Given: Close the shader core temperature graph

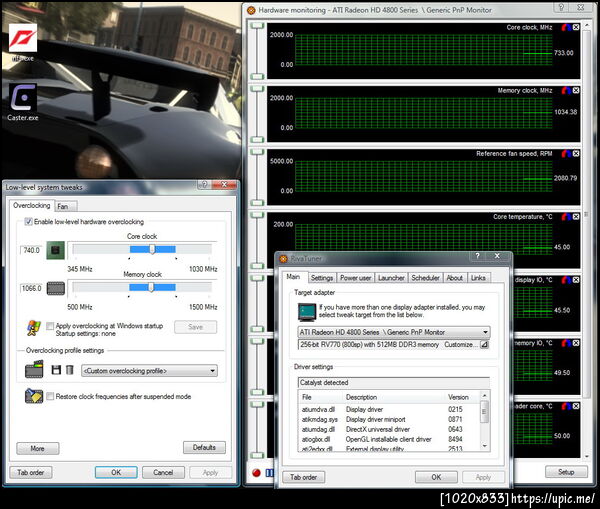Looking at the screenshot, I should click(576, 406).
